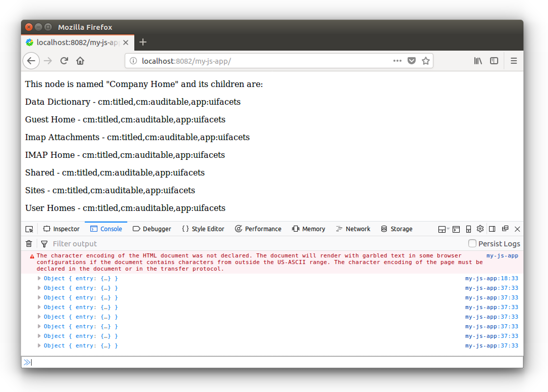Save page to Pocket
The image size is (548, 392).
tap(412, 61)
